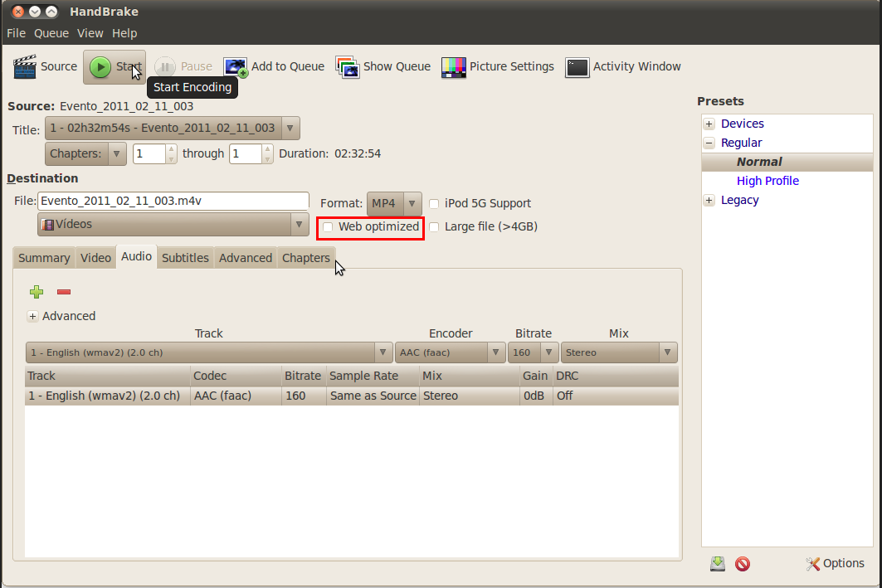The height and width of the screenshot is (588, 882).
Task: Open the Vídeos destination folder dropdown
Action: point(173,224)
